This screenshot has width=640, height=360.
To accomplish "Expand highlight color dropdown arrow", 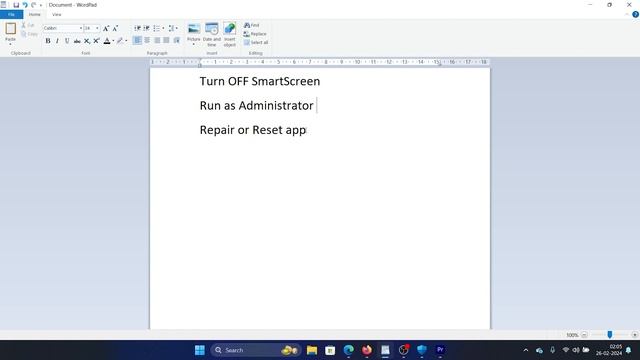I will click(x=126, y=41).
